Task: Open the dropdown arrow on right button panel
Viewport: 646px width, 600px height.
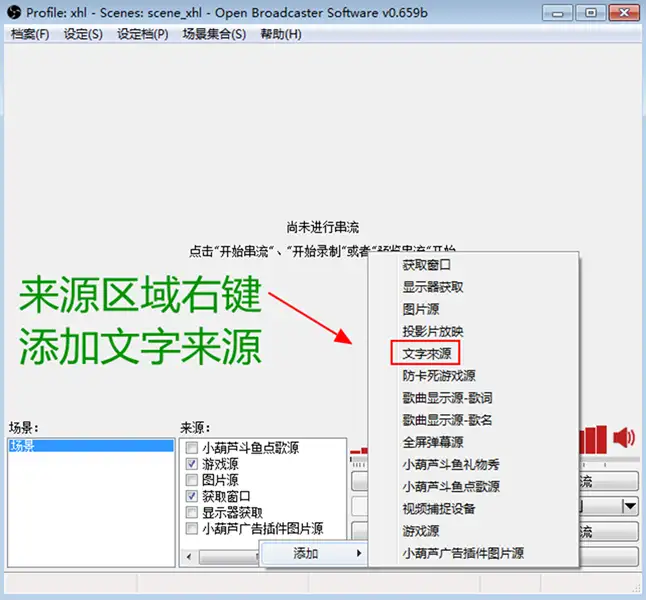Action: 630,506
